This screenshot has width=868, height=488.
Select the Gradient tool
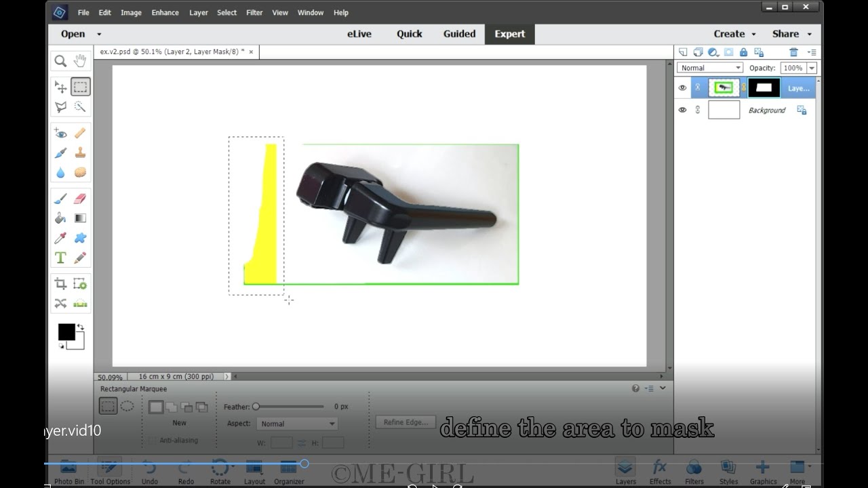[80, 218]
